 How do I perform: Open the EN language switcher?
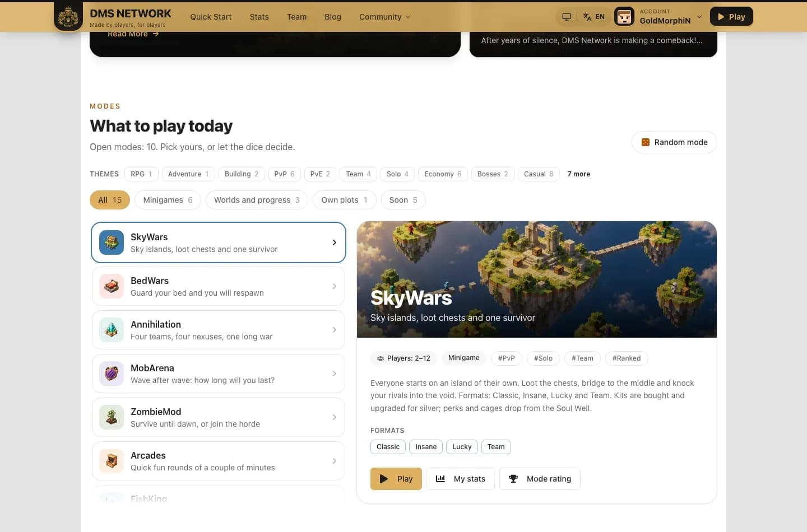pyautogui.click(x=594, y=17)
